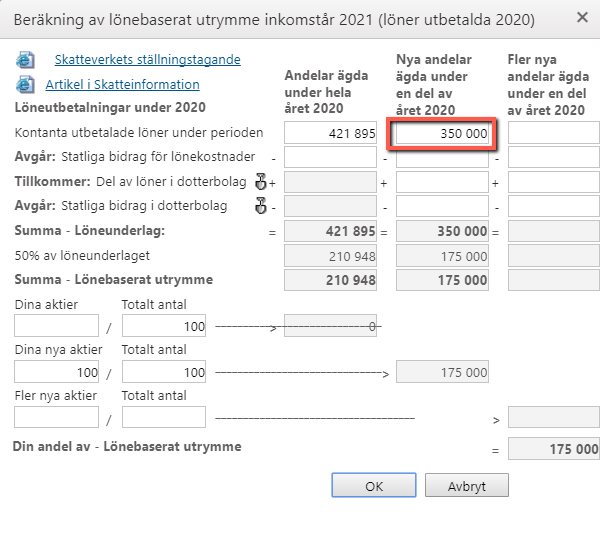Select Kontanta löner field showing 350 000
600x545 pixels.
click(x=442, y=133)
